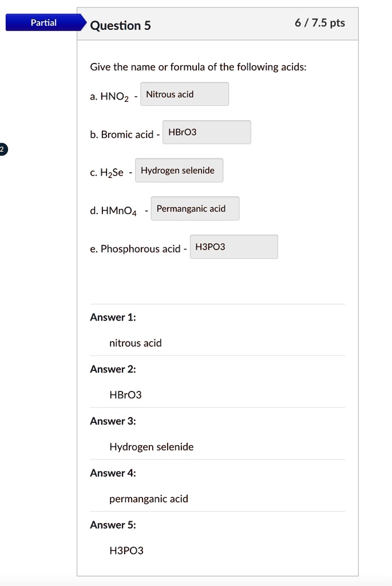392x586 pixels.
Task: Click nitrous acid text under Answer 1
Action: (136, 343)
